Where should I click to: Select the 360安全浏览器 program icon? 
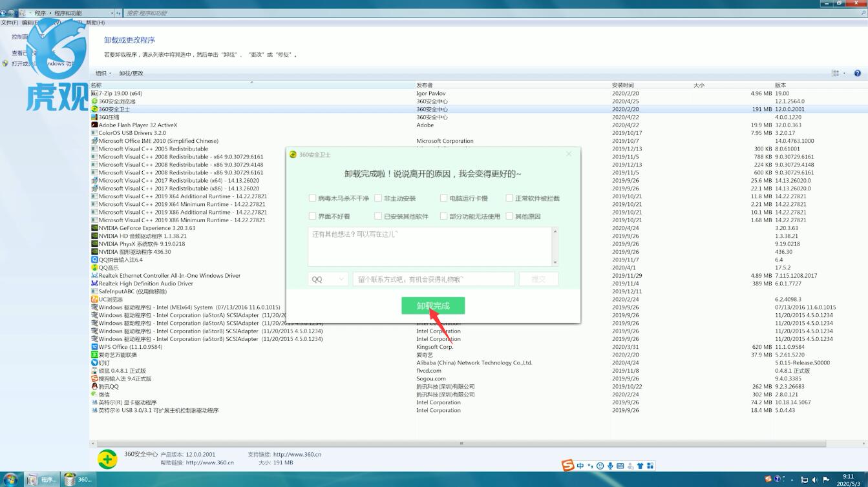tap(94, 101)
